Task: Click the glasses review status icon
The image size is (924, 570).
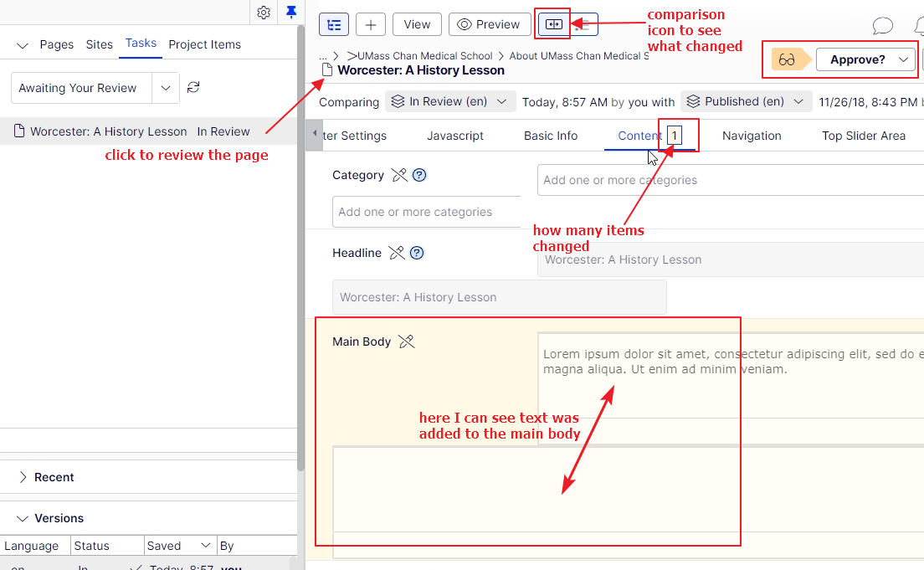Action: coord(787,59)
